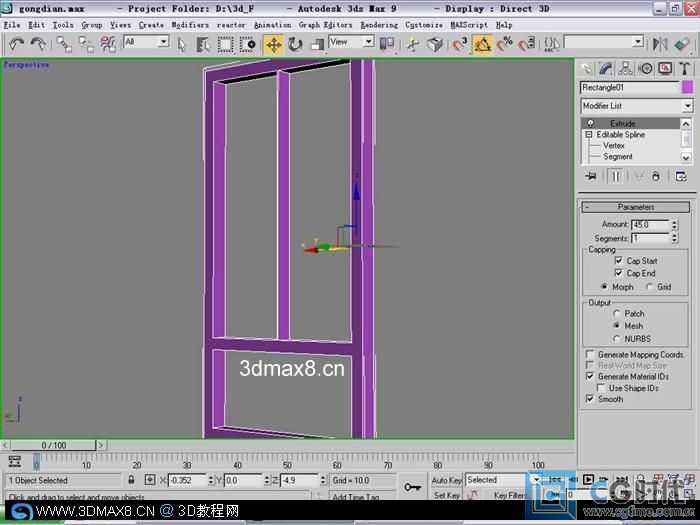
Task: Open the Animation menu
Action: click(x=272, y=25)
